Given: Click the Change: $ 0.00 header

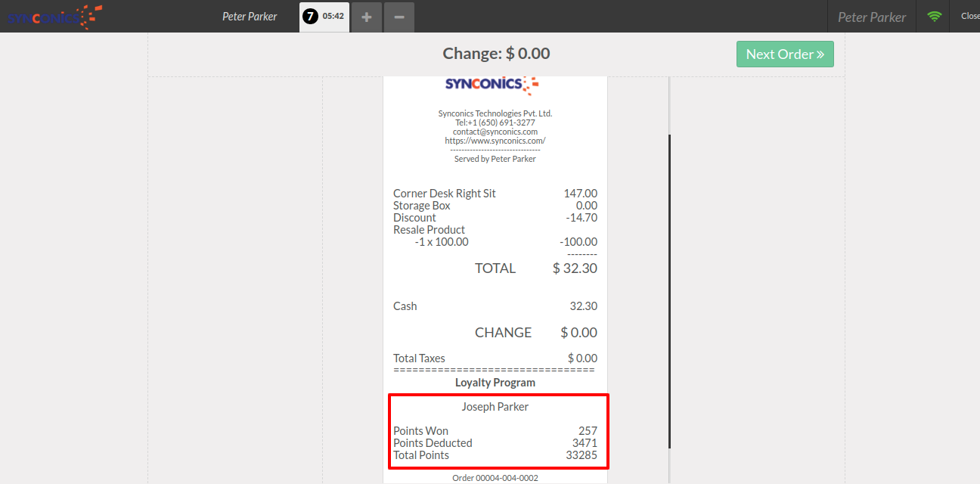Looking at the screenshot, I should pyautogui.click(x=496, y=54).
